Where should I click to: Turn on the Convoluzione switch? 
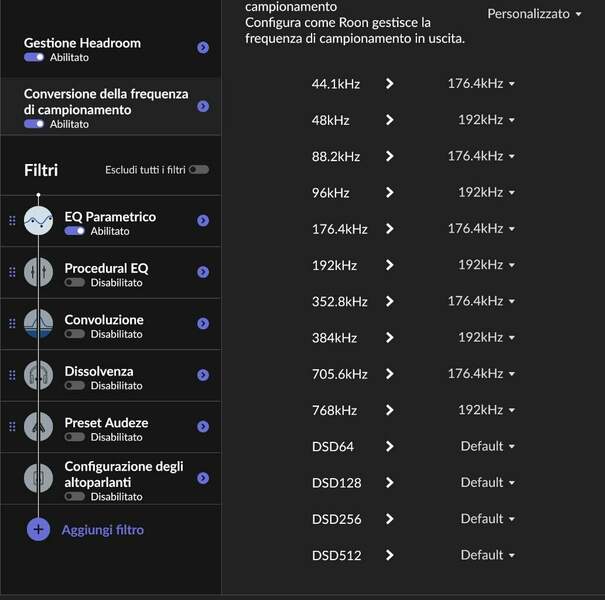point(74,334)
